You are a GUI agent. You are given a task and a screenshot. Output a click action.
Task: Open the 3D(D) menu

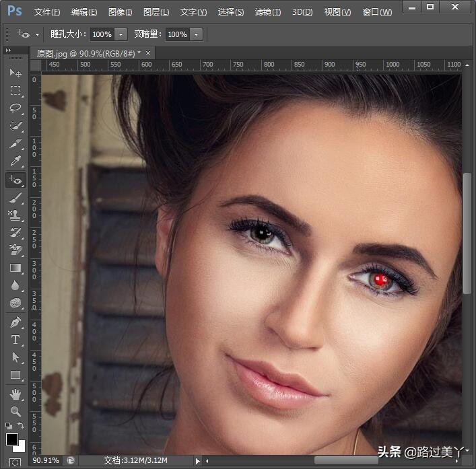tap(302, 12)
